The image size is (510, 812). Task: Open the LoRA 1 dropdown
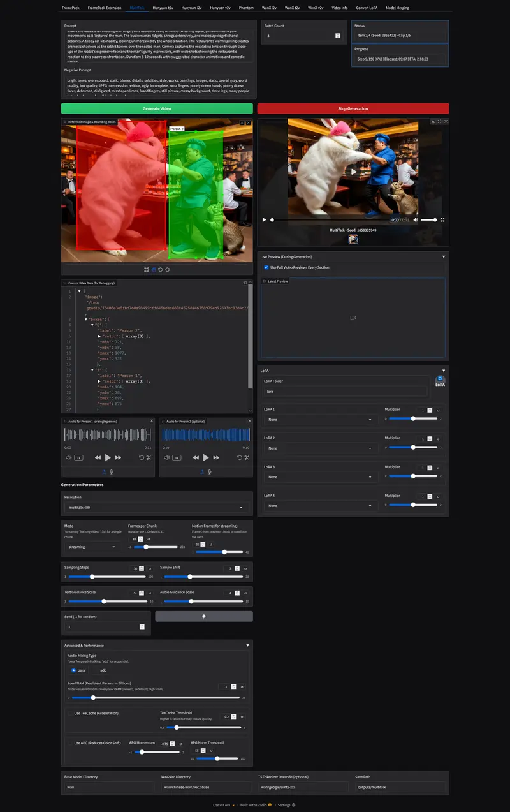[319, 420]
